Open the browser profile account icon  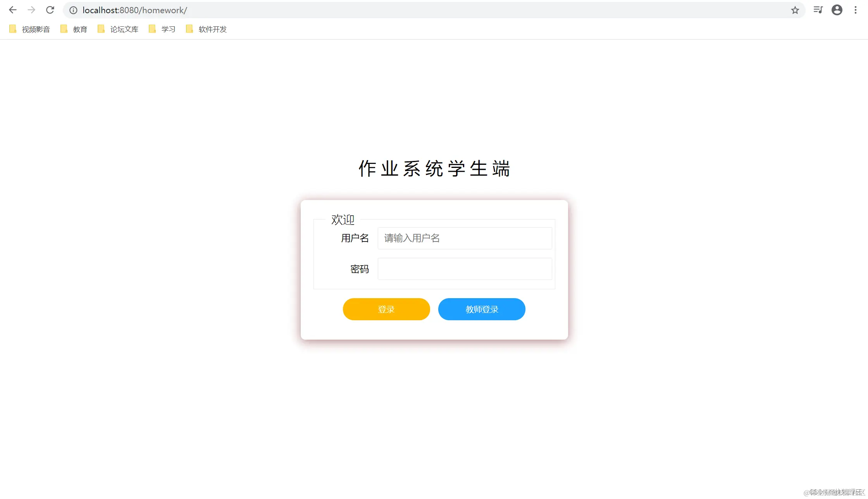837,10
